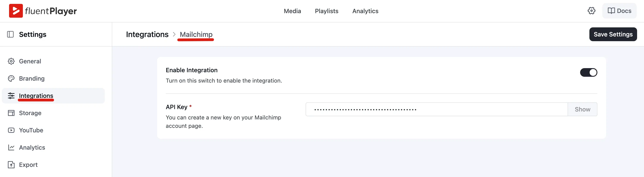Viewport: 644px width, 177px height.
Task: Click the Enable Integration label
Action: 191,70
